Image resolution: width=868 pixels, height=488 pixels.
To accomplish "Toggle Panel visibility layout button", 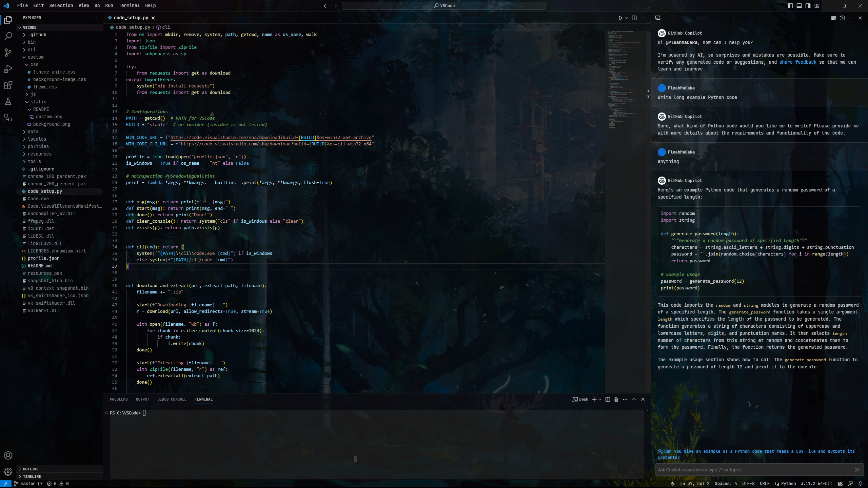I will 799,6.
